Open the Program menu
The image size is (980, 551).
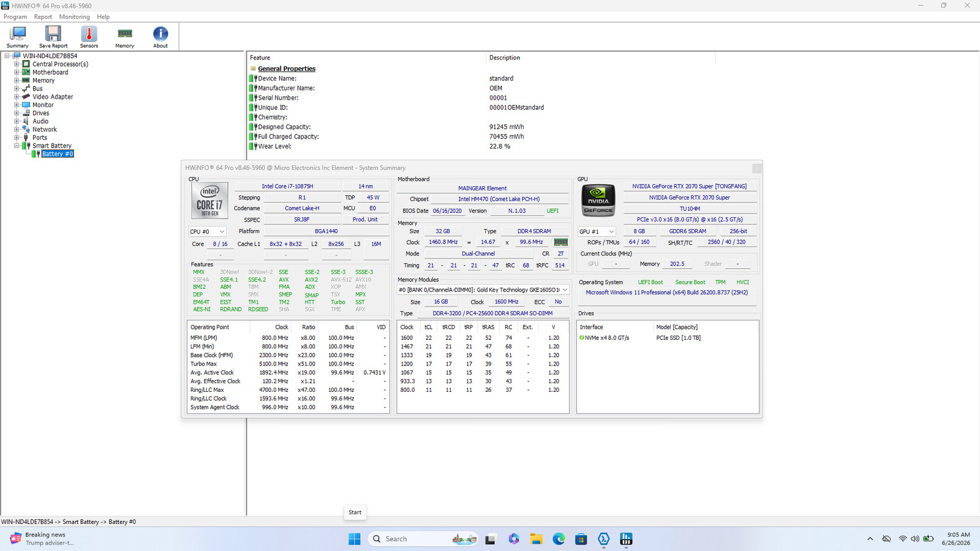tap(15, 17)
